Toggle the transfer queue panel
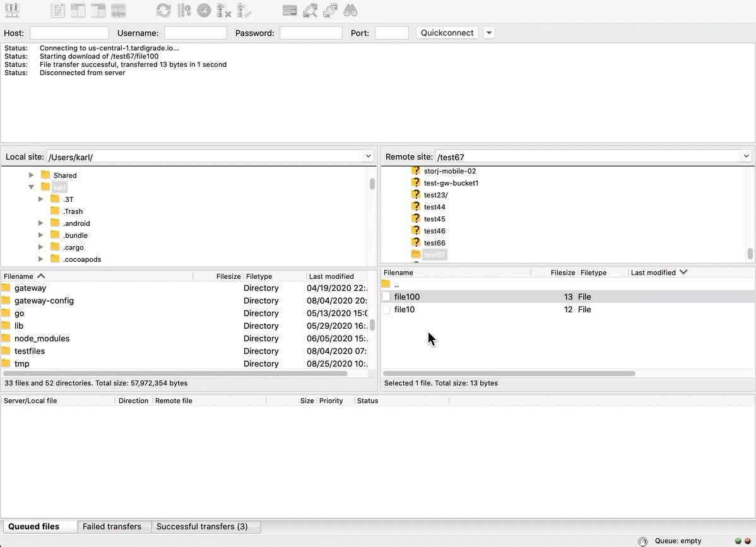The image size is (756, 547). click(x=119, y=10)
